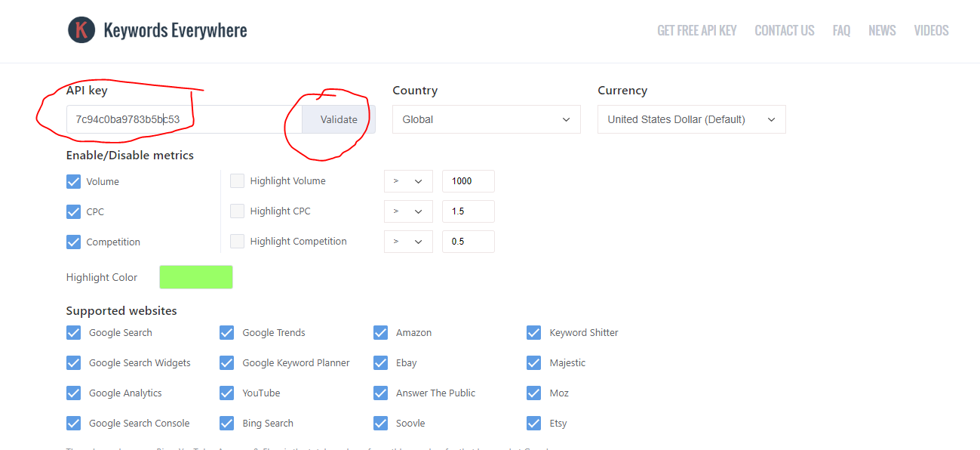Open the Highlight Competition comparison operator dropdown
980x450 pixels.
click(408, 242)
